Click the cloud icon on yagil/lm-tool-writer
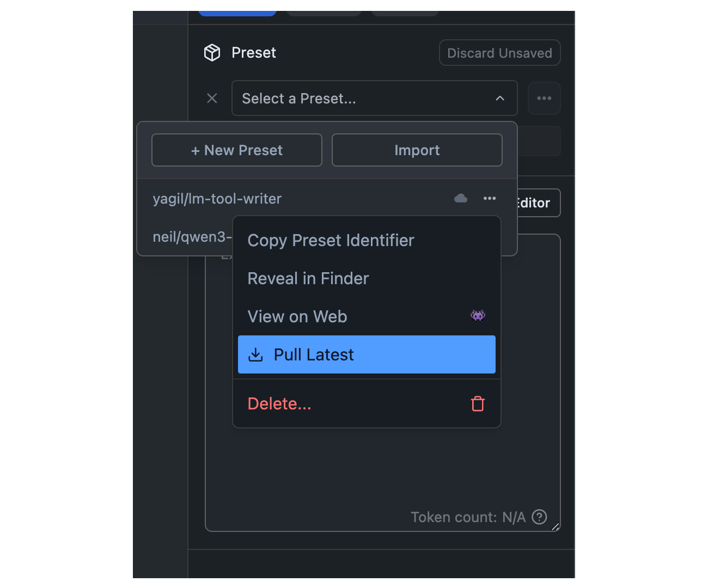Screen dimensions: 708x588 coord(461,199)
